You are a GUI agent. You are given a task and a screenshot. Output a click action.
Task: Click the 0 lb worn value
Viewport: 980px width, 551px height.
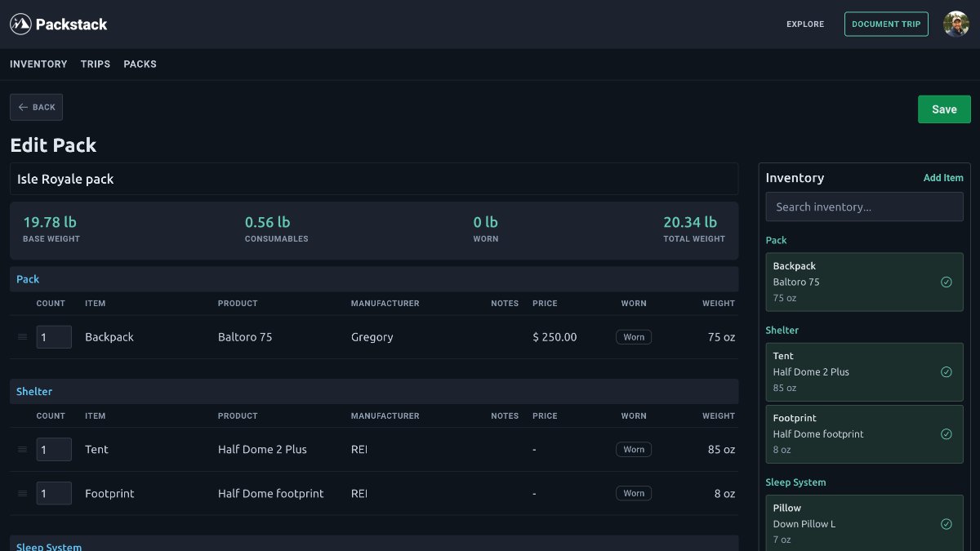click(486, 222)
